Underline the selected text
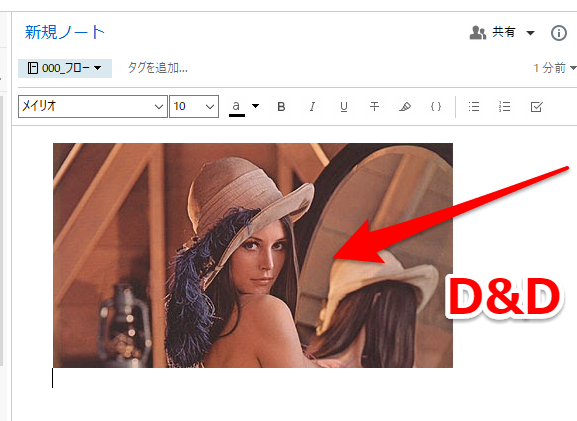The height and width of the screenshot is (421, 577). coord(344,107)
